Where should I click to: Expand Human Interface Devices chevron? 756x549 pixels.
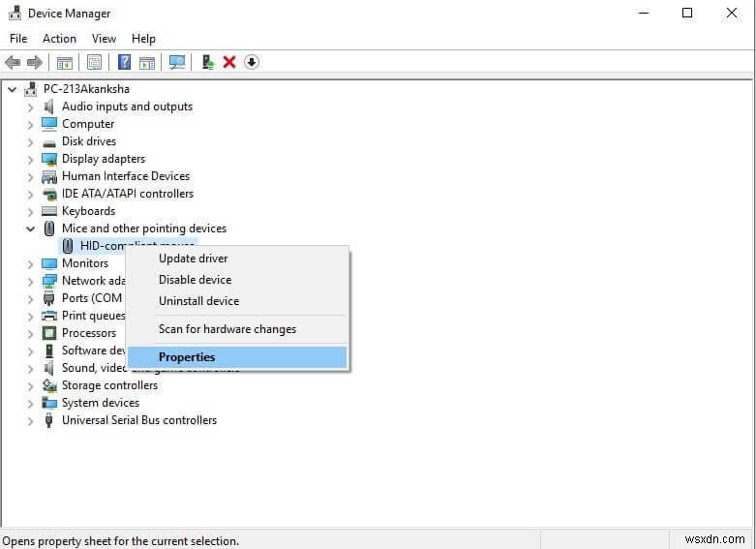[x=30, y=177]
